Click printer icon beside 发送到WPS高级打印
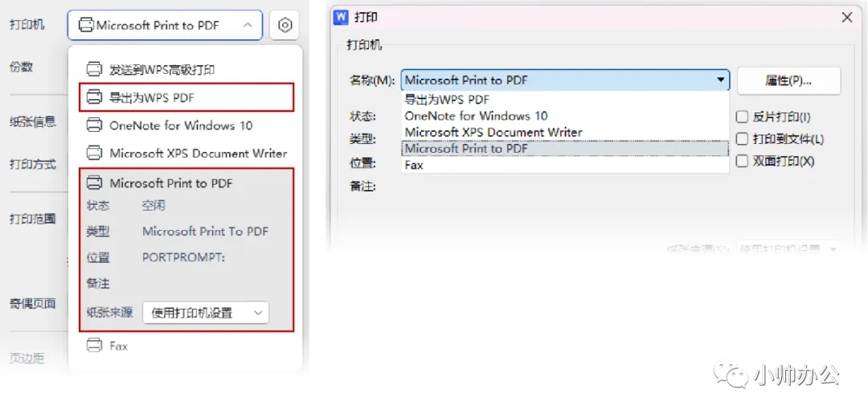 click(95, 69)
